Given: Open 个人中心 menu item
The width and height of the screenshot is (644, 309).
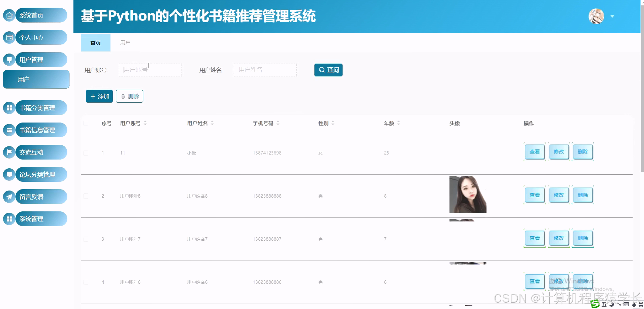Looking at the screenshot, I should click(41, 37).
